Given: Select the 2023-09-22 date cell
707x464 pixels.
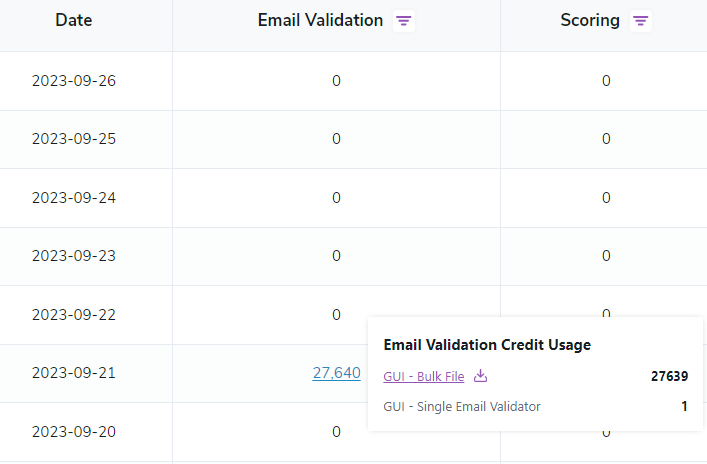Looking at the screenshot, I should click(74, 315).
